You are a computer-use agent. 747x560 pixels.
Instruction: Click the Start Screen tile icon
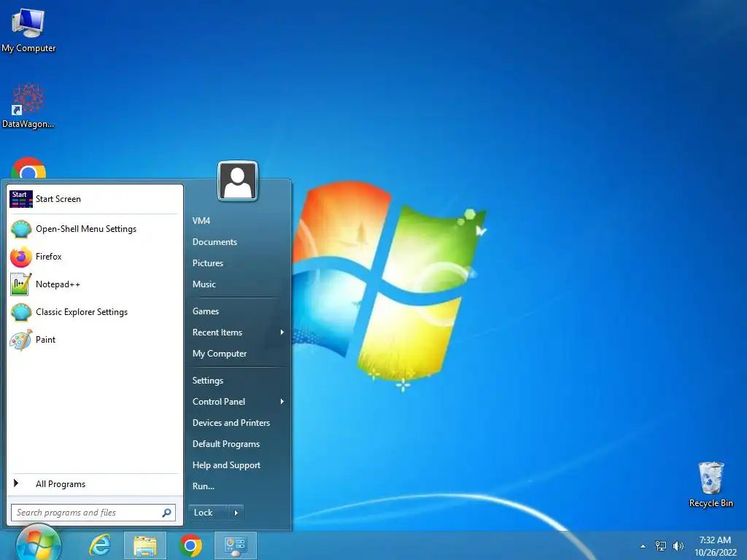[x=21, y=199]
